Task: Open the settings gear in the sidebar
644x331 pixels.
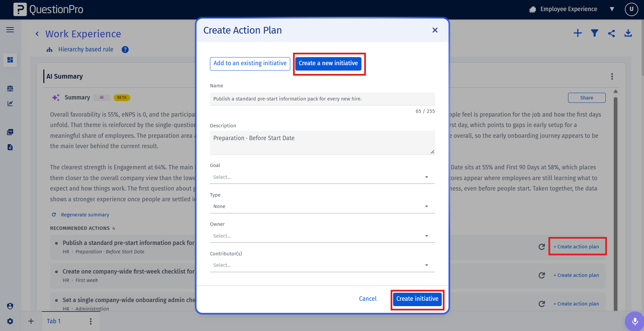Action: coord(10,321)
